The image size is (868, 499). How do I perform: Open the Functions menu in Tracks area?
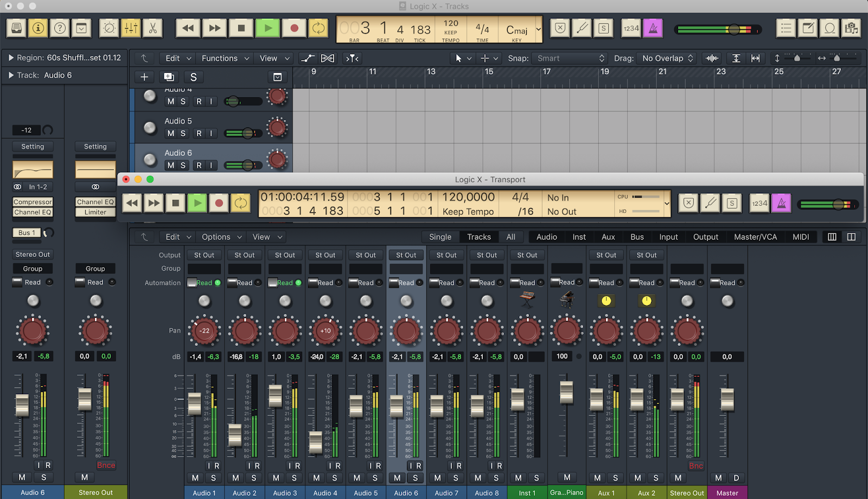[x=225, y=58]
